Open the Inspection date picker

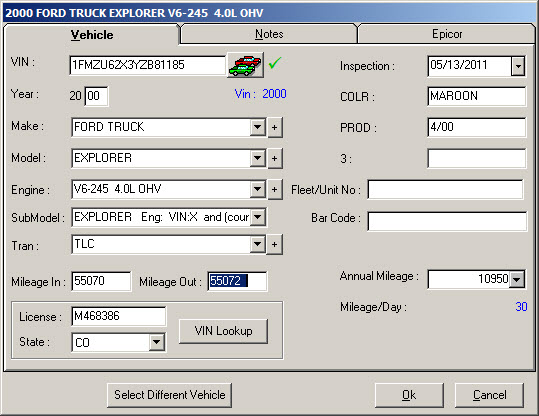pos(518,66)
